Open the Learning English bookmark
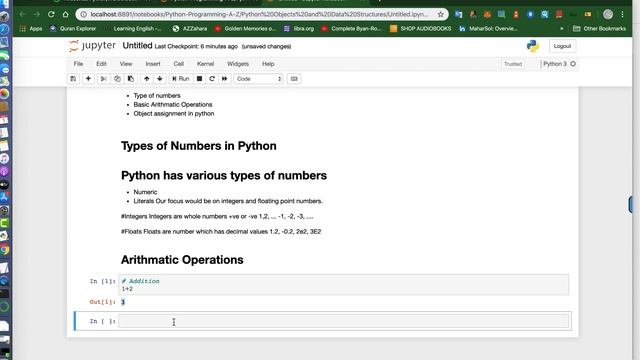Viewport: 640px width, 360px height. click(133, 29)
